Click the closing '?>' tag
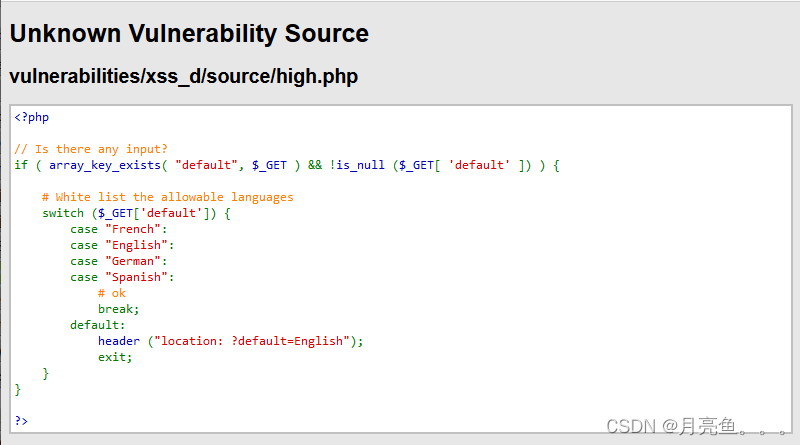The image size is (800, 445). pos(21,421)
